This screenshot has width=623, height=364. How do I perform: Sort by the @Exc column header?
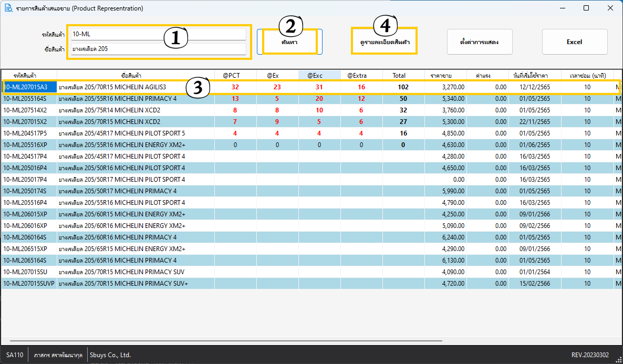(x=319, y=75)
